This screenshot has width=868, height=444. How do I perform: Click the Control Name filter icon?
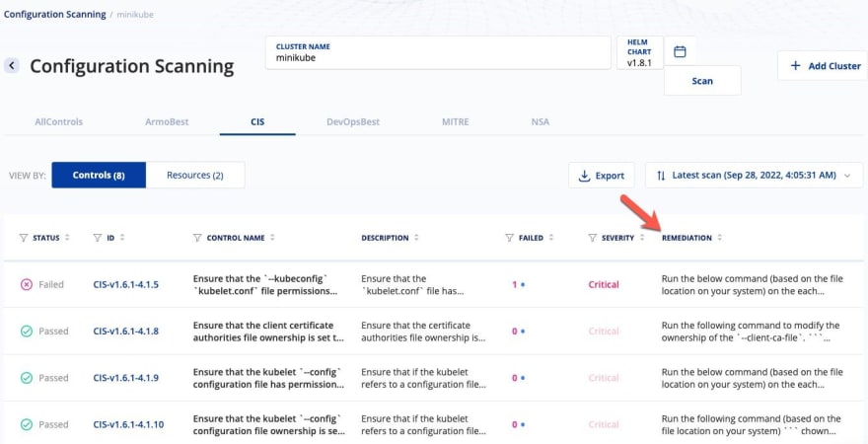197,238
